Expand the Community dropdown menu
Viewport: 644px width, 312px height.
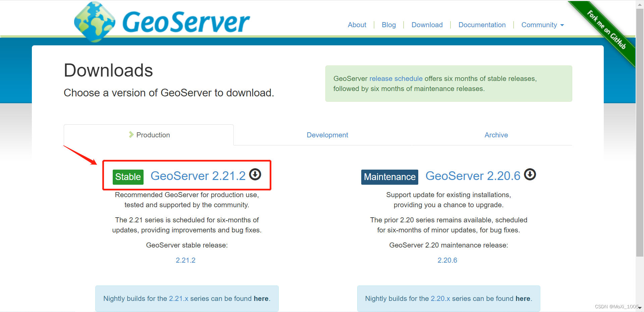pos(542,25)
